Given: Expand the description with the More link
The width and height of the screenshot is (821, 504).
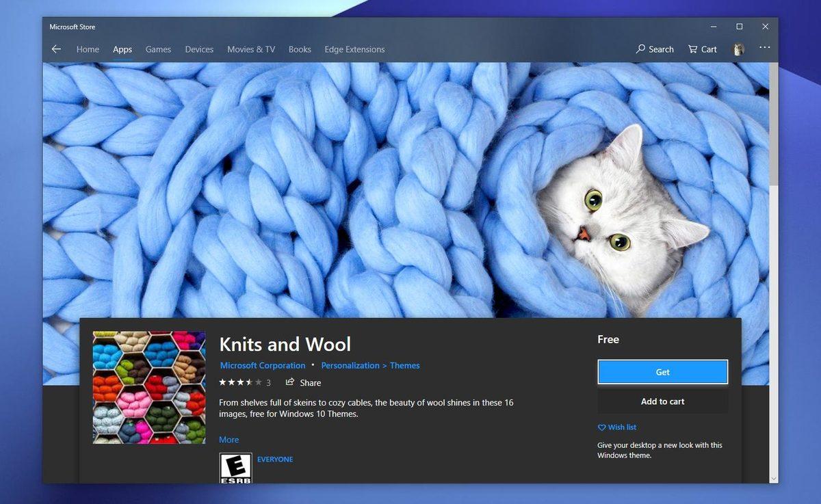Looking at the screenshot, I should coord(229,439).
